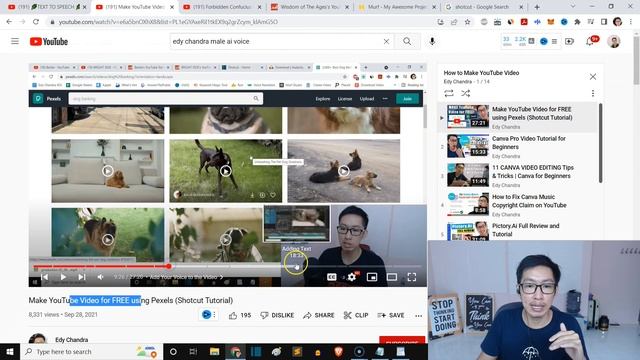Open MetaMask fox extension
The width and height of the screenshot is (640, 360).
[551, 22]
